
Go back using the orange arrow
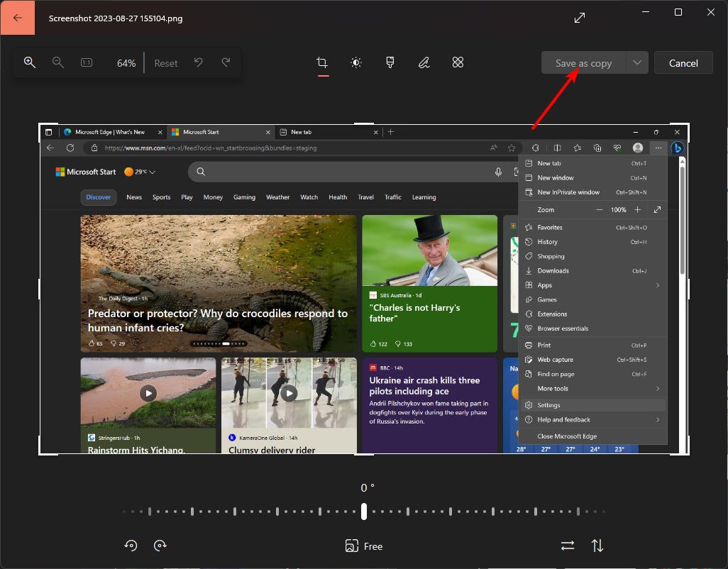[x=18, y=18]
